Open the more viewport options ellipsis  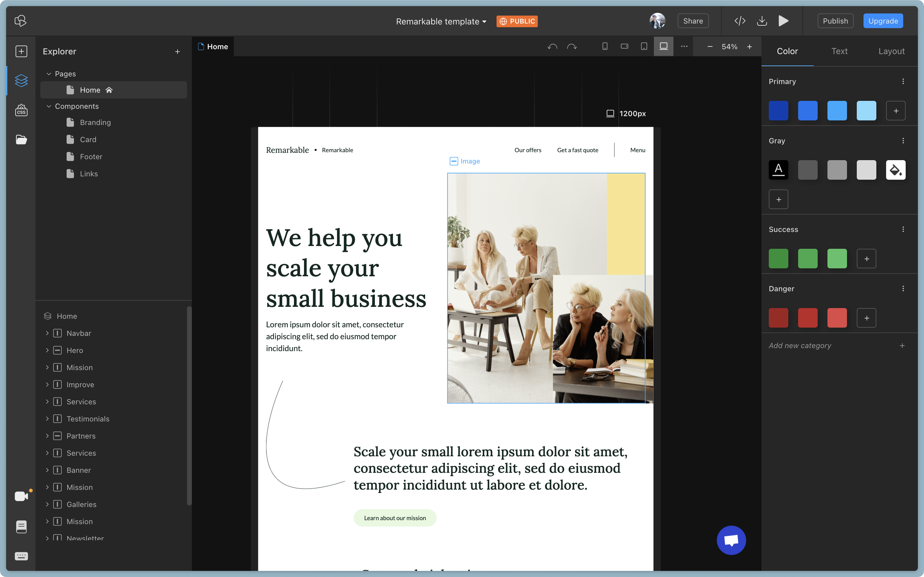[x=684, y=46]
